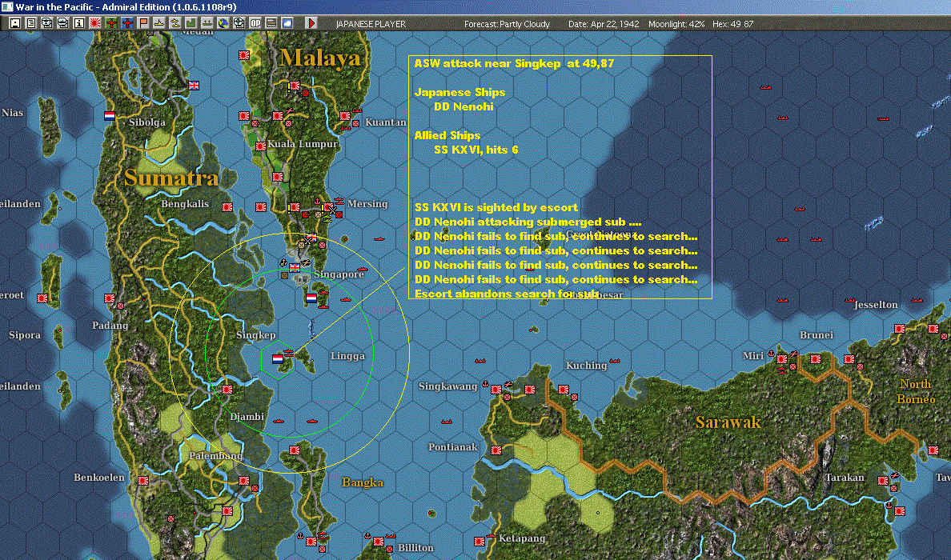This screenshot has height=560, width=951.
Task: Select the British flag near Medan
Action: tap(194, 86)
